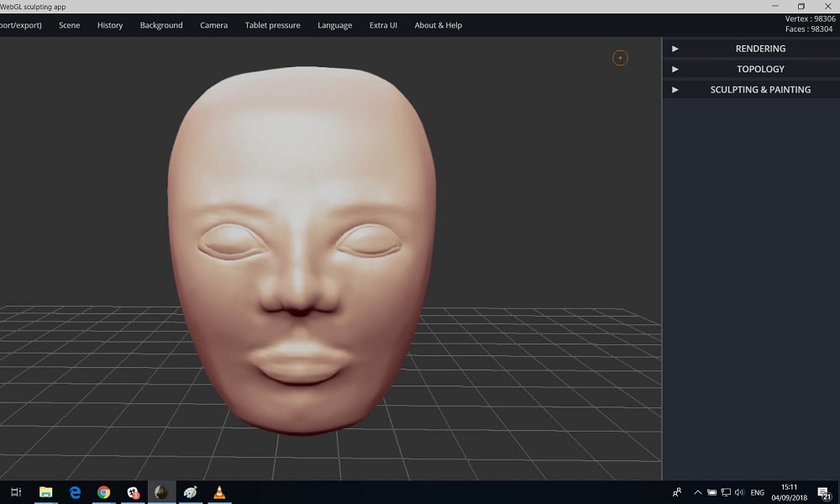Open the Tablet pressure menu
Image resolution: width=840 pixels, height=504 pixels.
click(x=272, y=25)
